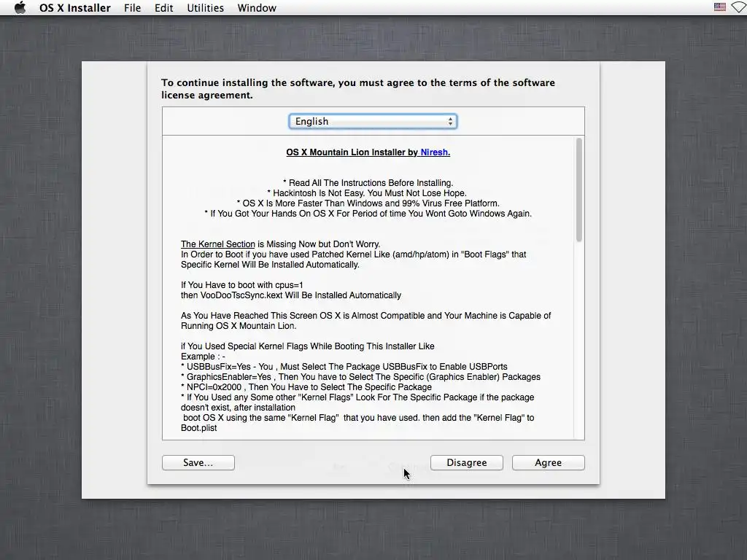The height and width of the screenshot is (560, 747).
Task: Click the line starting '* USBBusFix=Yes'
Action: tap(344, 367)
